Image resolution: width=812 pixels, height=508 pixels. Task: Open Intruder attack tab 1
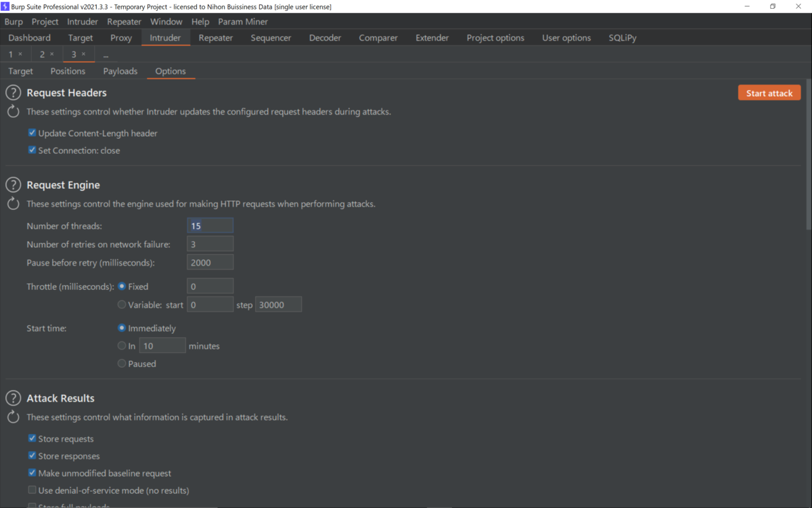pyautogui.click(x=10, y=54)
